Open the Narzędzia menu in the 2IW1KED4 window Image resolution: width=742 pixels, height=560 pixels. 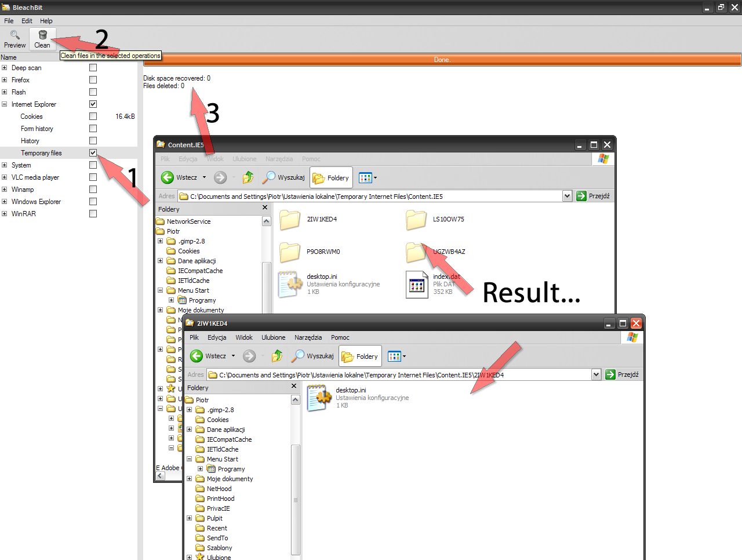click(x=308, y=337)
